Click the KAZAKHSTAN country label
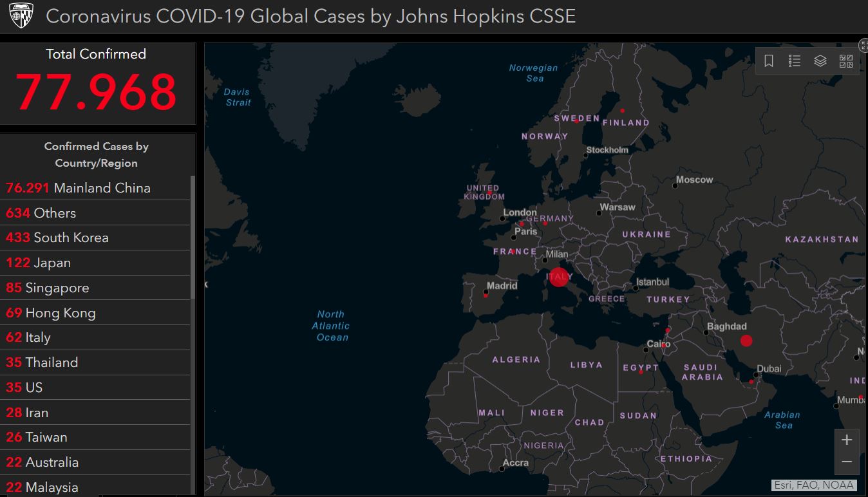 pyautogui.click(x=822, y=239)
